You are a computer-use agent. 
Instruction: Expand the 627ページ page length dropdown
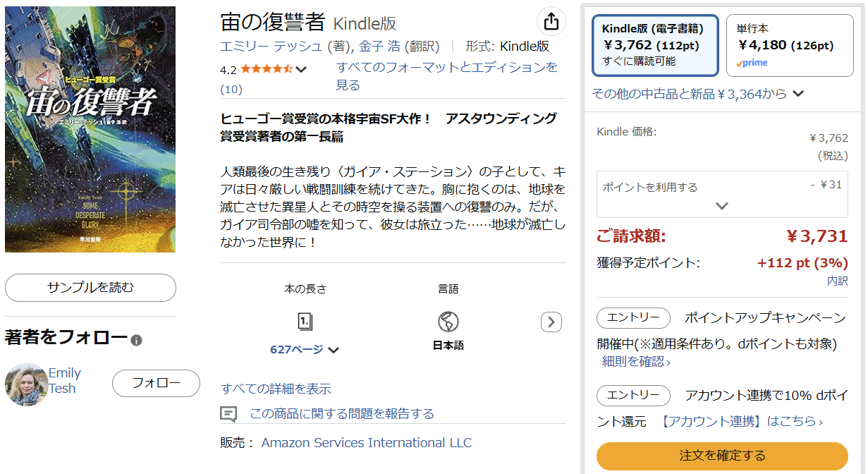coord(334,350)
